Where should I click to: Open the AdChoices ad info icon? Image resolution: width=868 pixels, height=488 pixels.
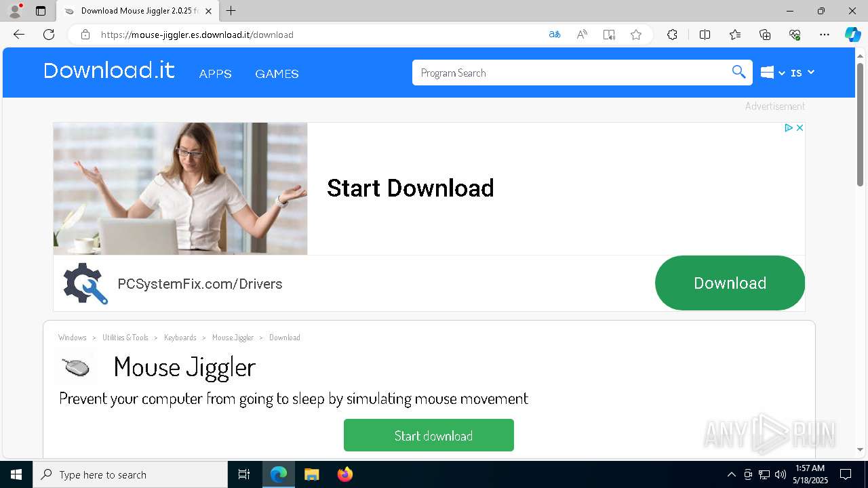tap(789, 127)
